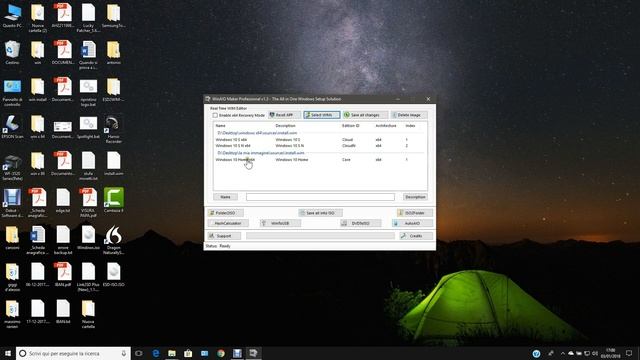Open the HashCalculator tool
This screenshot has width=640, height=360.
[x=228, y=223]
